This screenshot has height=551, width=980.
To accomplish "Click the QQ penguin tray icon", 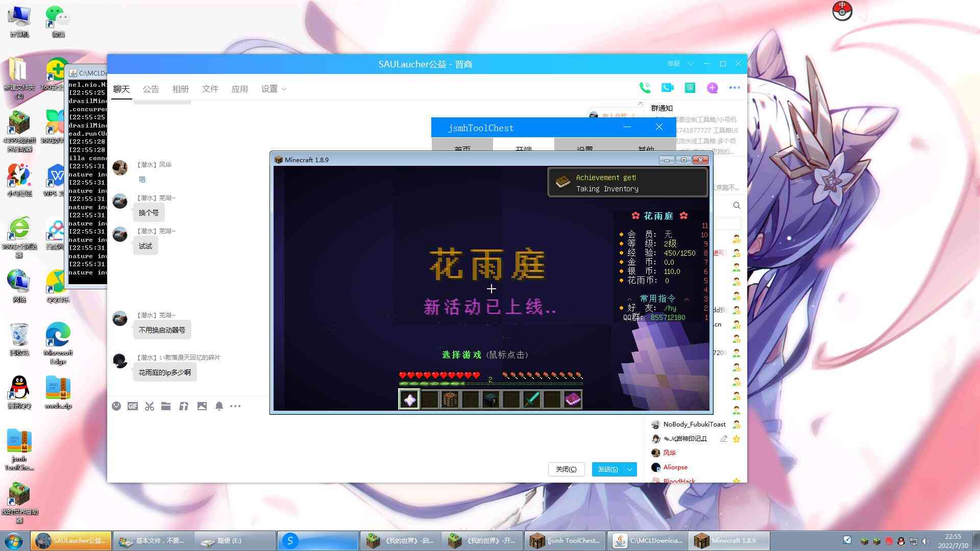I will (x=901, y=541).
